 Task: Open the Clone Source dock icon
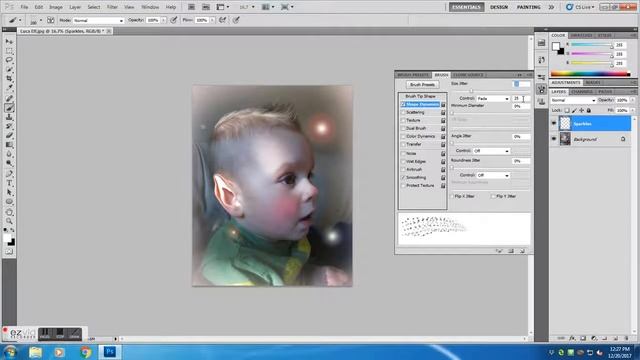point(542,102)
